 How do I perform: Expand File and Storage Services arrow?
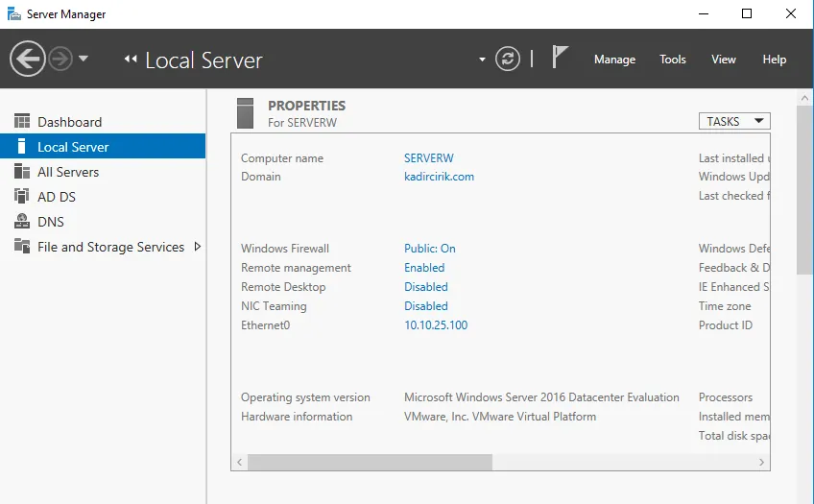point(198,247)
